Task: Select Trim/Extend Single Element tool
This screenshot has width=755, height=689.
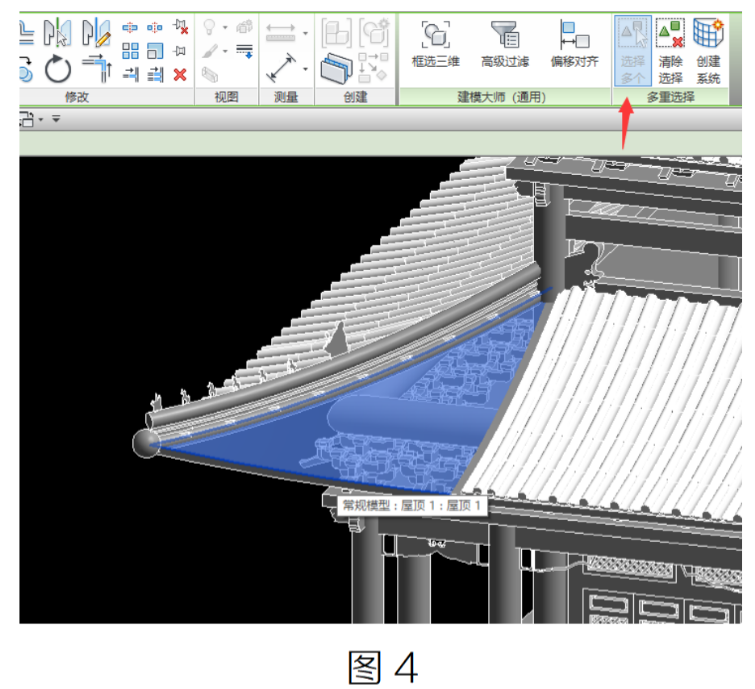Action: click(130, 74)
